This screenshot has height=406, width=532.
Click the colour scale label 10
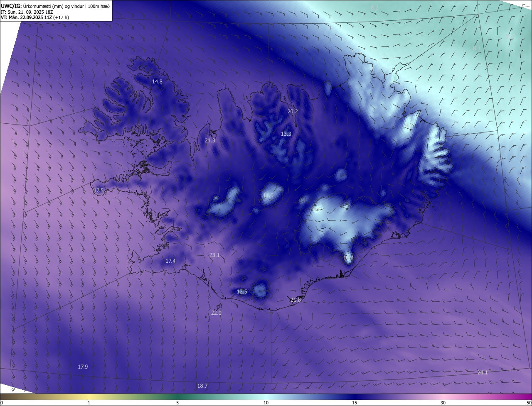click(x=266, y=403)
